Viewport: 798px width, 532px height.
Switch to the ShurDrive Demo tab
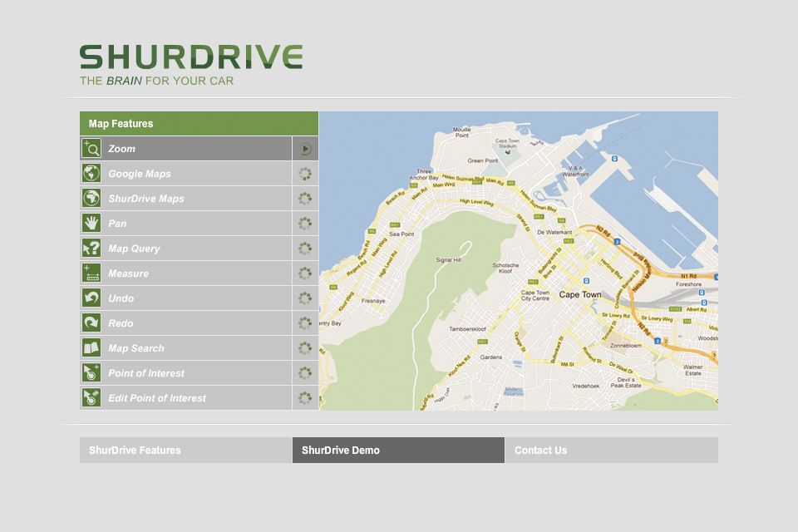398,450
